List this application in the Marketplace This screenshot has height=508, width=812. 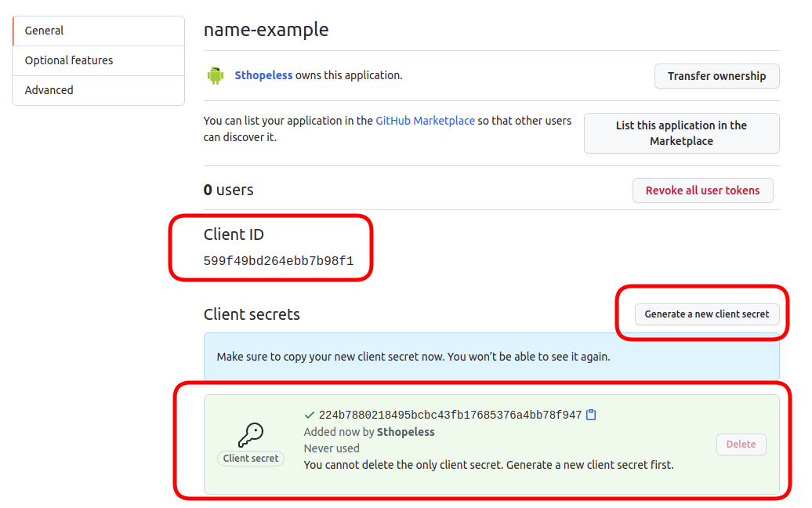click(682, 133)
